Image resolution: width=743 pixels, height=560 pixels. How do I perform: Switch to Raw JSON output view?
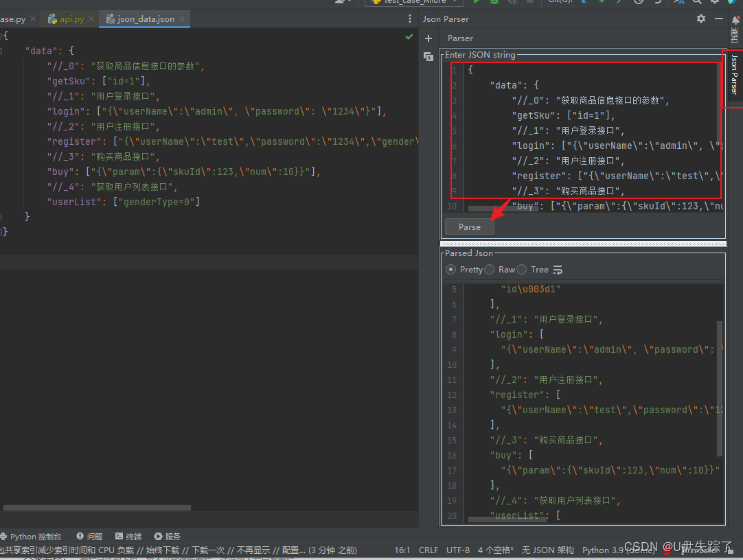point(489,269)
